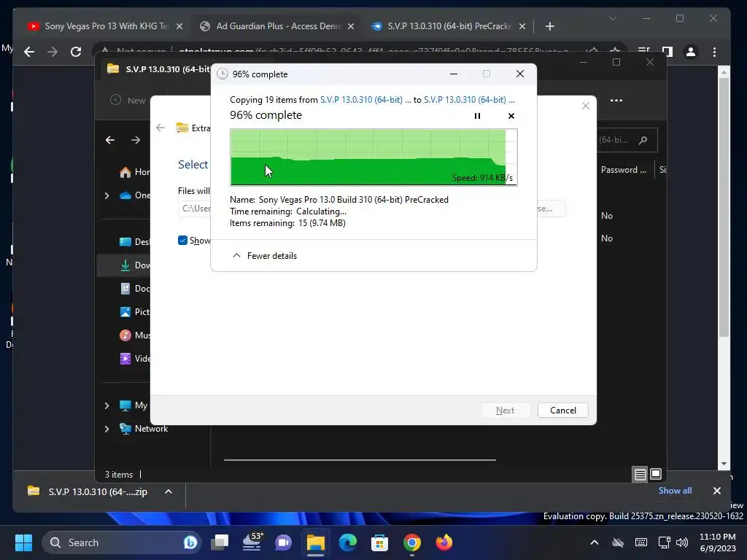The width and height of the screenshot is (747, 560).
Task: Close the Ad Guardian Plus tab
Action: point(351,26)
